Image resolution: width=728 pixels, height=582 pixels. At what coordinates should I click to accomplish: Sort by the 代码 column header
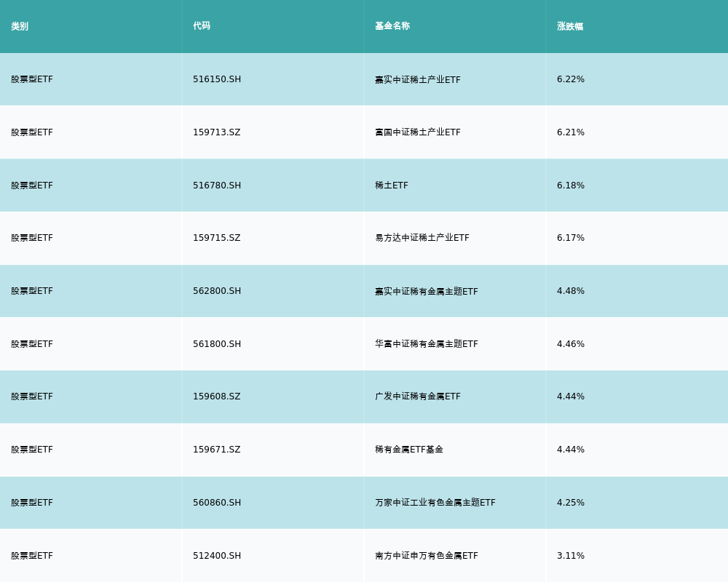tap(202, 26)
